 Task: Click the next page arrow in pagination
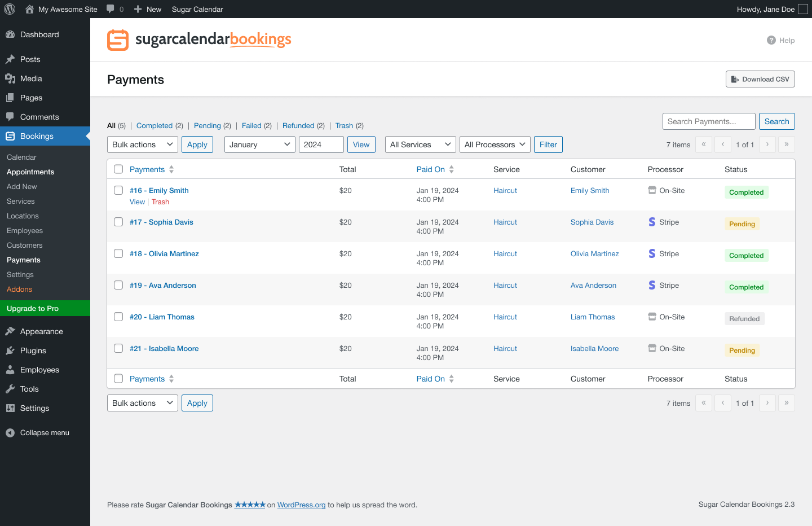click(x=767, y=144)
